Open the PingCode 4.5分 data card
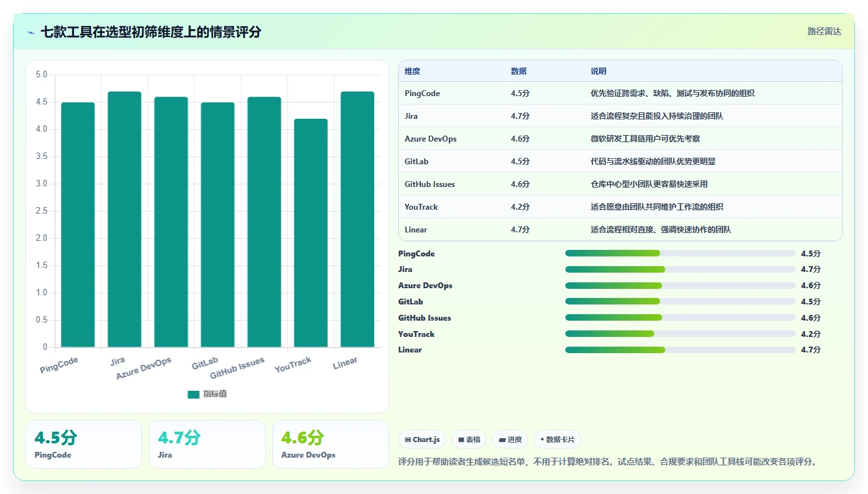The width and height of the screenshot is (868, 494). 84,444
